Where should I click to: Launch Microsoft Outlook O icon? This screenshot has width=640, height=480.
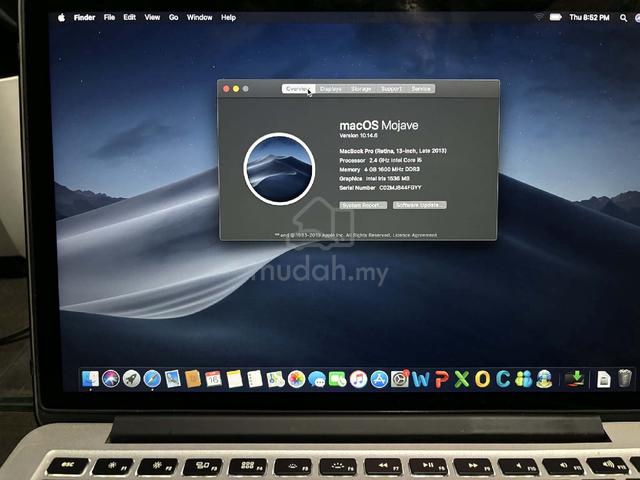point(482,379)
